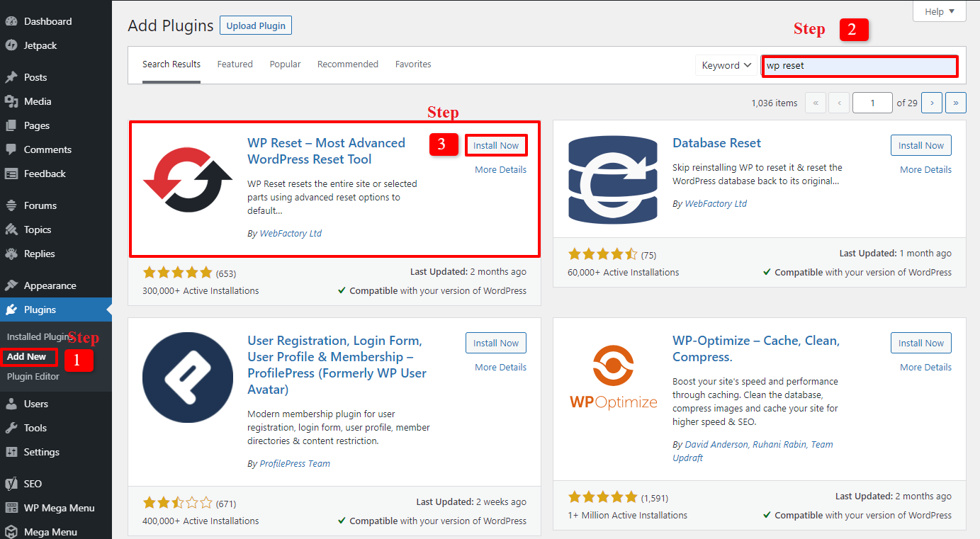Click the Topics icon in sidebar
The width and height of the screenshot is (980, 539).
point(11,229)
